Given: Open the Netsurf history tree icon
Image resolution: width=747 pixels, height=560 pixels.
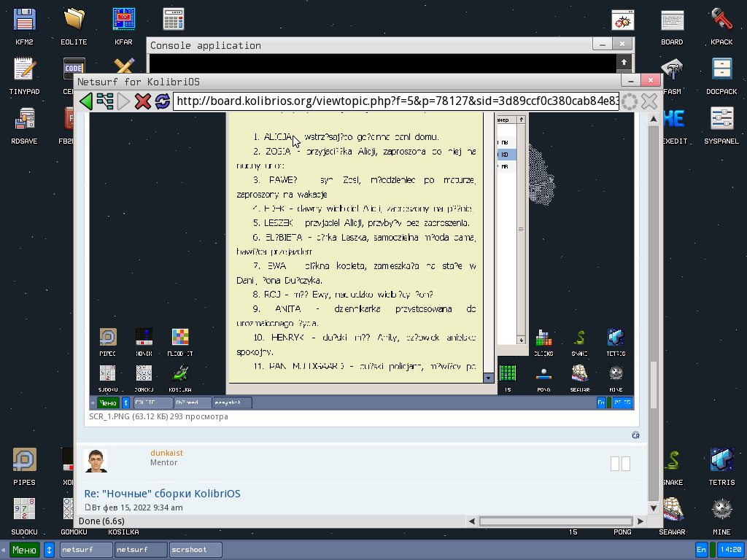Looking at the screenshot, I should 105,101.
